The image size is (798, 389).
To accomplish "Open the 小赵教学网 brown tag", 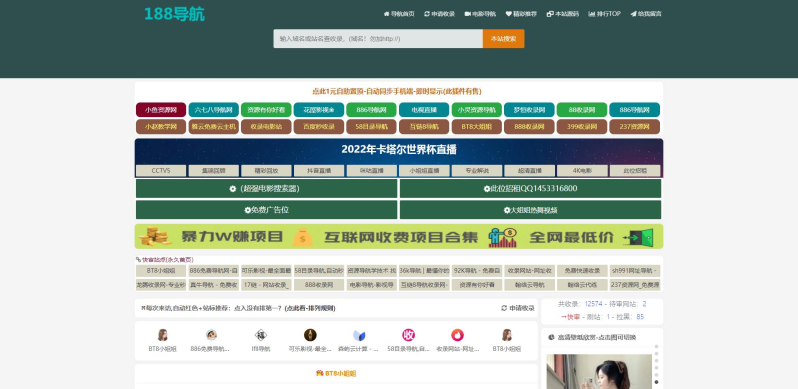I will pos(161,127).
